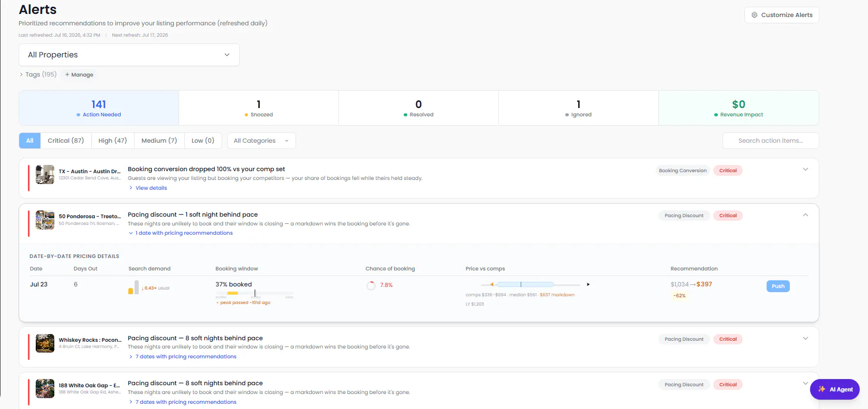Focus the Search action items field
868x409 pixels.
(771, 141)
